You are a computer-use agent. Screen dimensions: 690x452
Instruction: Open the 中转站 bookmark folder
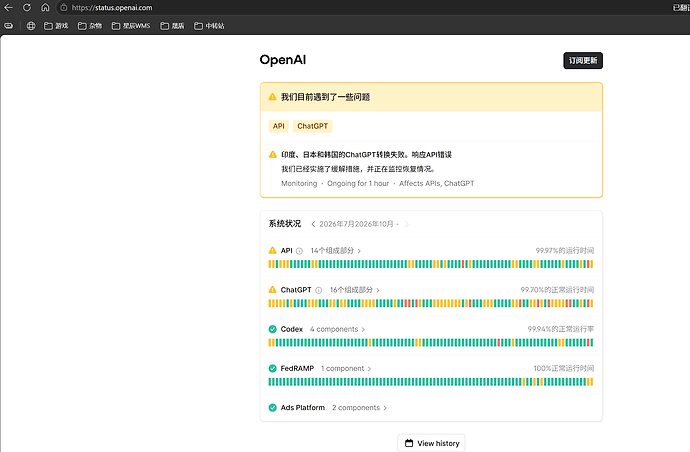(209, 26)
